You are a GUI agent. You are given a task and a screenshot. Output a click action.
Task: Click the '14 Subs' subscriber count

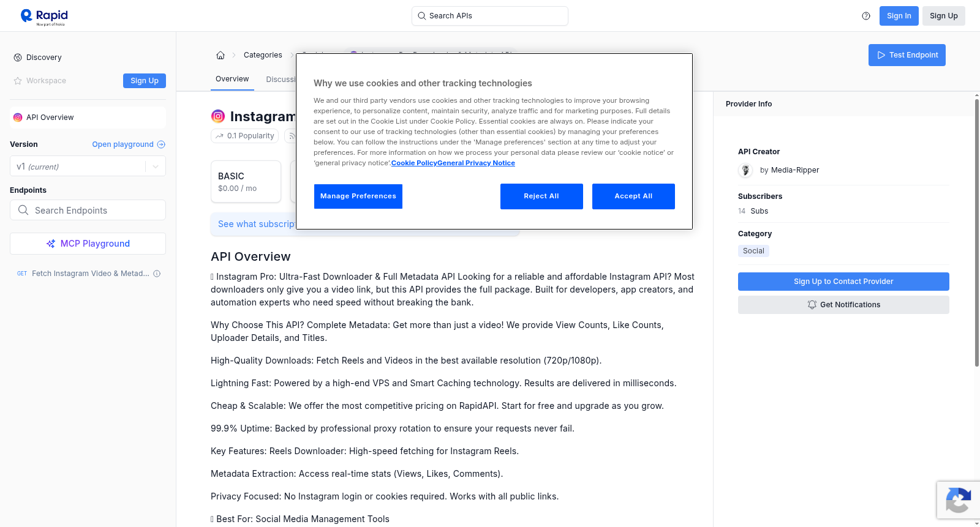tap(753, 211)
